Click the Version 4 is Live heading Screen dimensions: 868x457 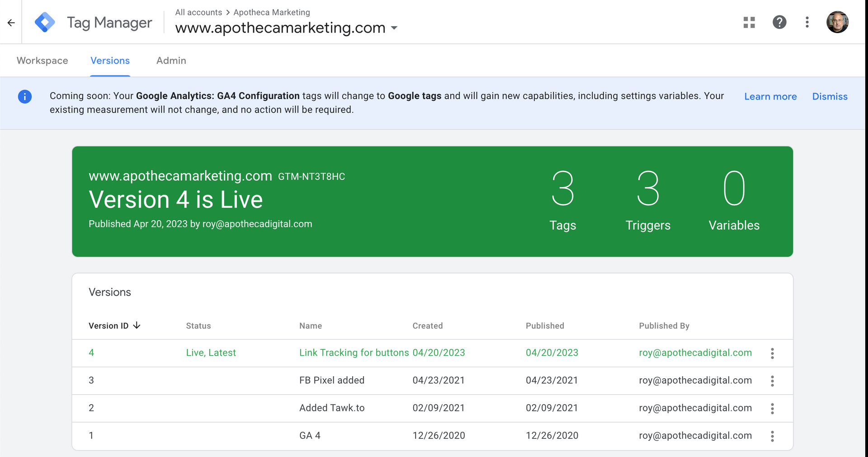175,199
